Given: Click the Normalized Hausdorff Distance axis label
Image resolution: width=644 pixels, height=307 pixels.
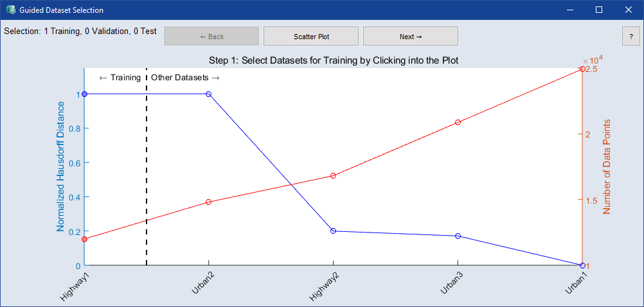Looking at the screenshot, I should pos(61,166).
